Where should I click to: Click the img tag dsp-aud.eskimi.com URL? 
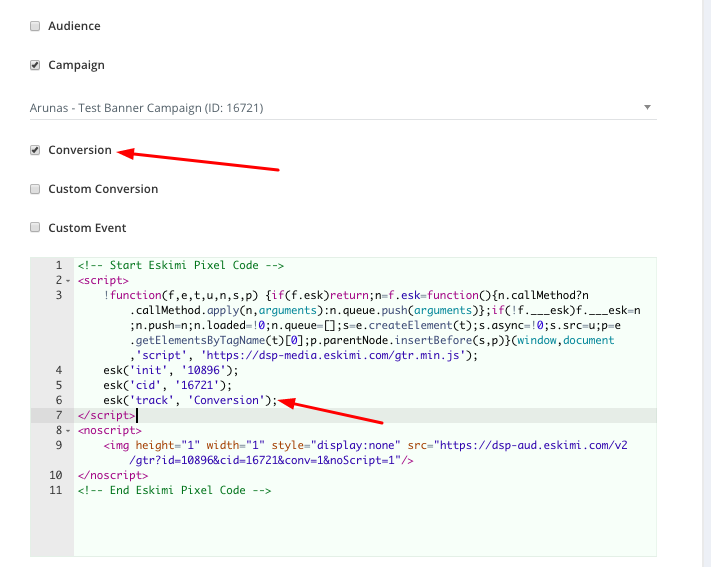tap(531, 445)
